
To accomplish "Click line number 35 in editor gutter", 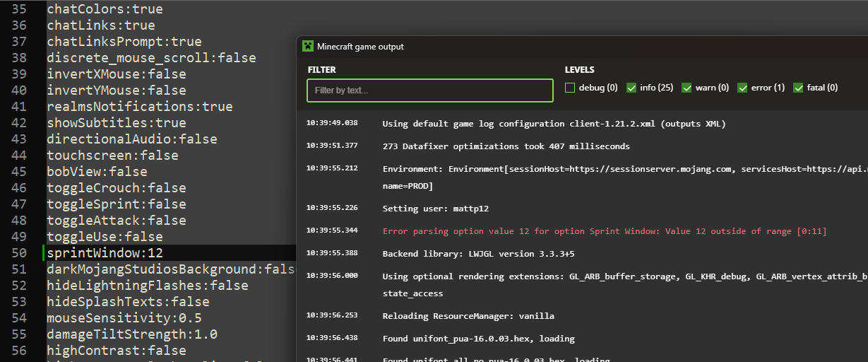I will pyautogui.click(x=19, y=9).
